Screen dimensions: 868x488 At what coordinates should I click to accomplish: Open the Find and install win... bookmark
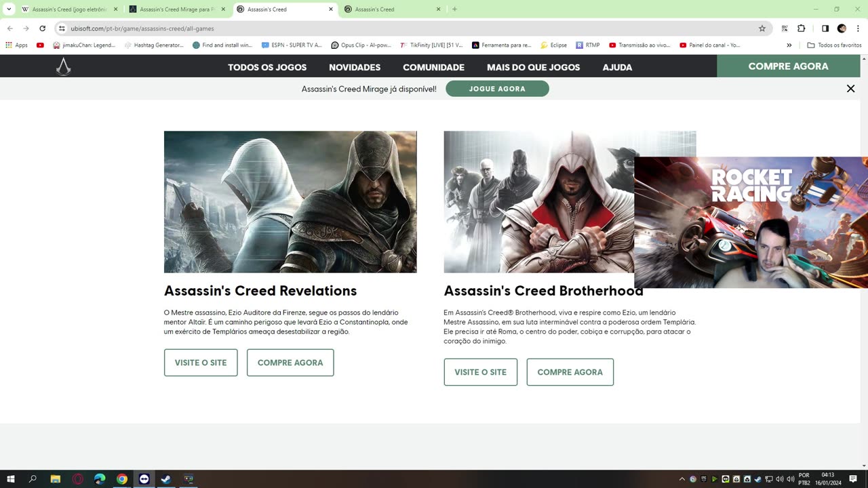coord(222,45)
